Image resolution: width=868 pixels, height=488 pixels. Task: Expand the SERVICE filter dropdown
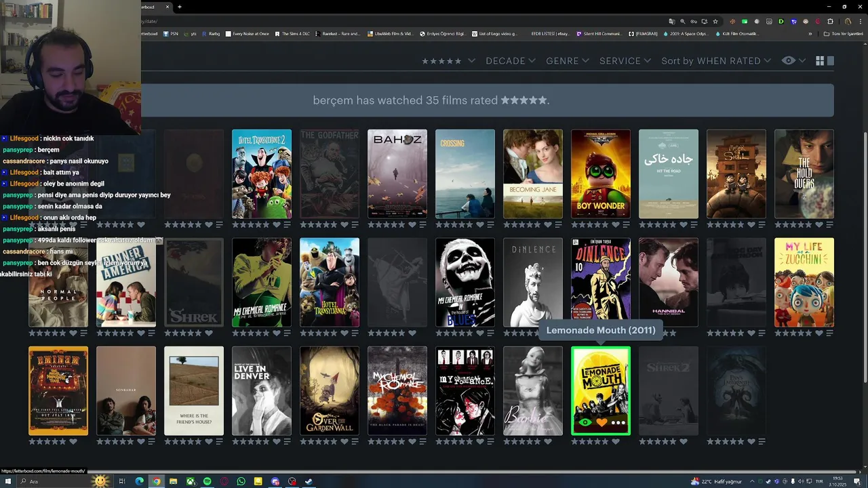point(625,61)
